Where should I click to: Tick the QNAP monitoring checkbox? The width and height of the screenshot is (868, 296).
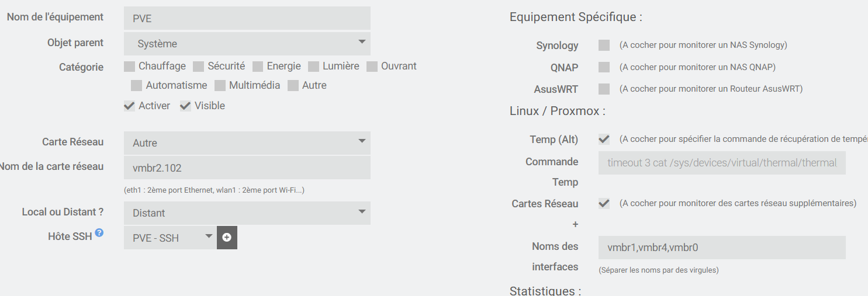click(604, 67)
